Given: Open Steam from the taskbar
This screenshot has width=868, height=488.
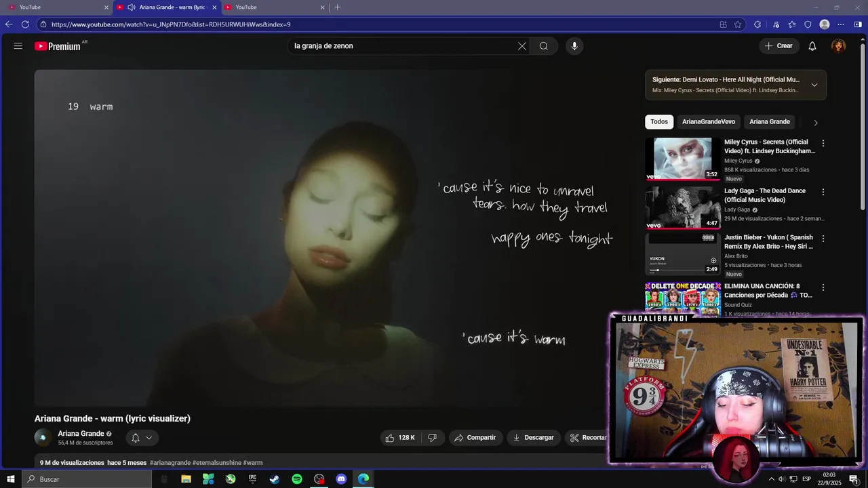Looking at the screenshot, I should pyautogui.click(x=275, y=479).
